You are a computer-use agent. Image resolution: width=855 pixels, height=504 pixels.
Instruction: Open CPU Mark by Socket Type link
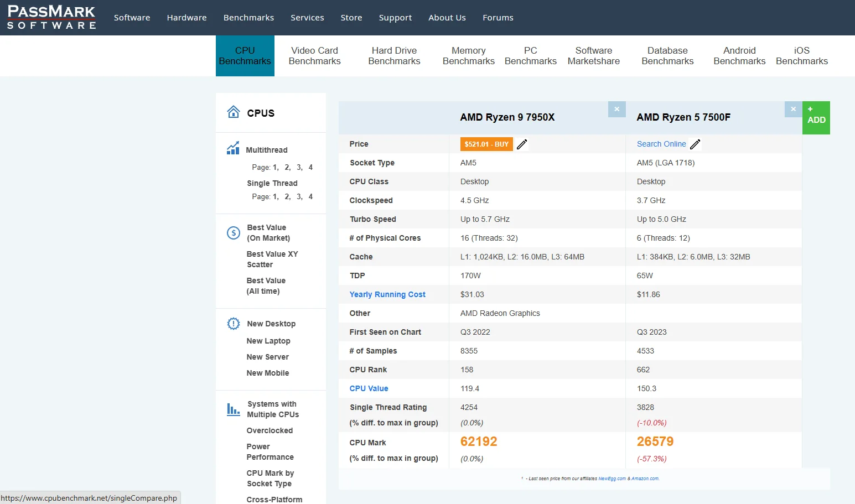[x=271, y=479]
